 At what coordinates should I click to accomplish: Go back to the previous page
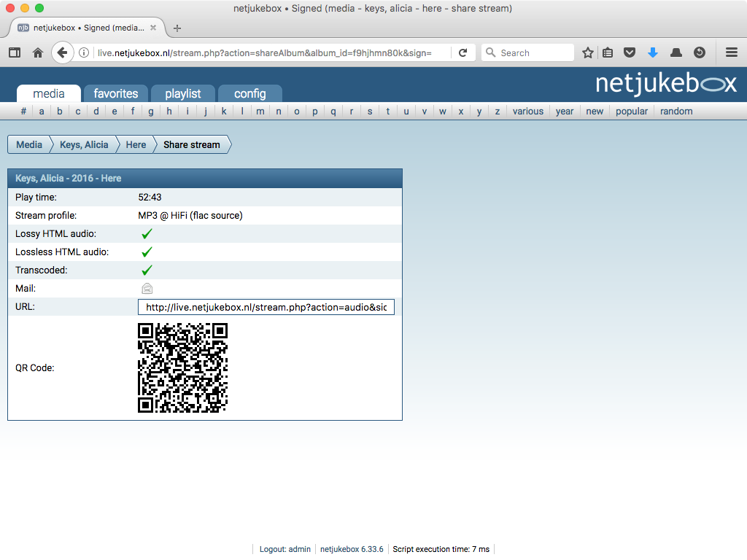click(62, 52)
